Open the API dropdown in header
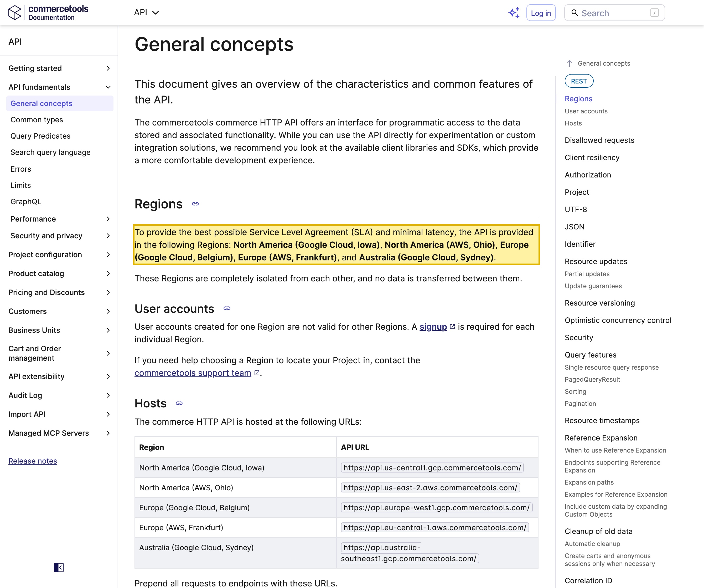 (x=146, y=13)
